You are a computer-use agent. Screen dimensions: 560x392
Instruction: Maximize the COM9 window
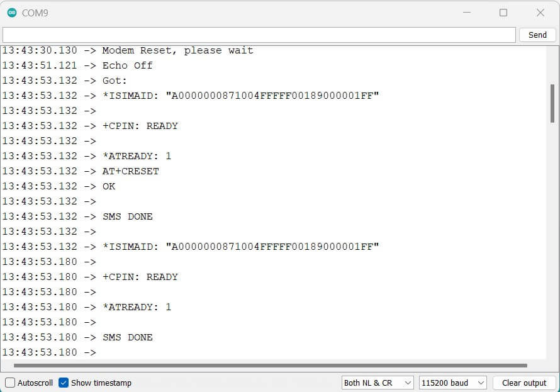[x=503, y=13]
